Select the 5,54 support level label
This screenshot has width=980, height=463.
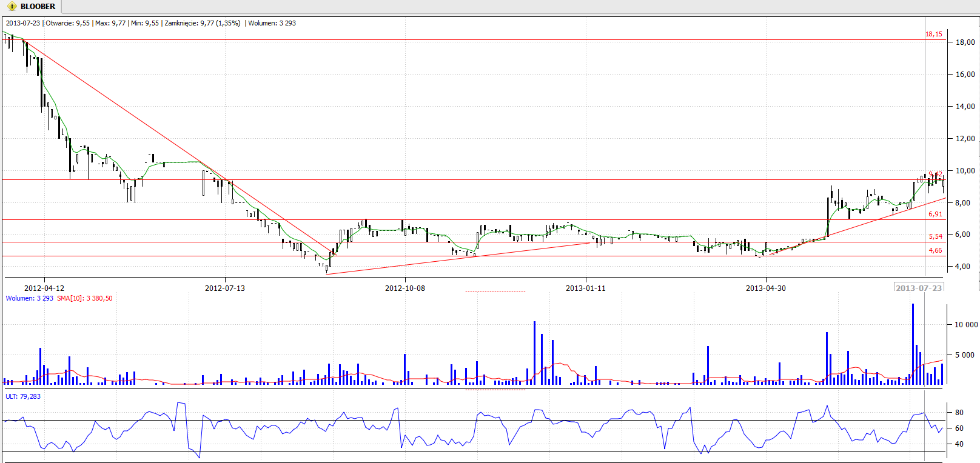(x=935, y=236)
